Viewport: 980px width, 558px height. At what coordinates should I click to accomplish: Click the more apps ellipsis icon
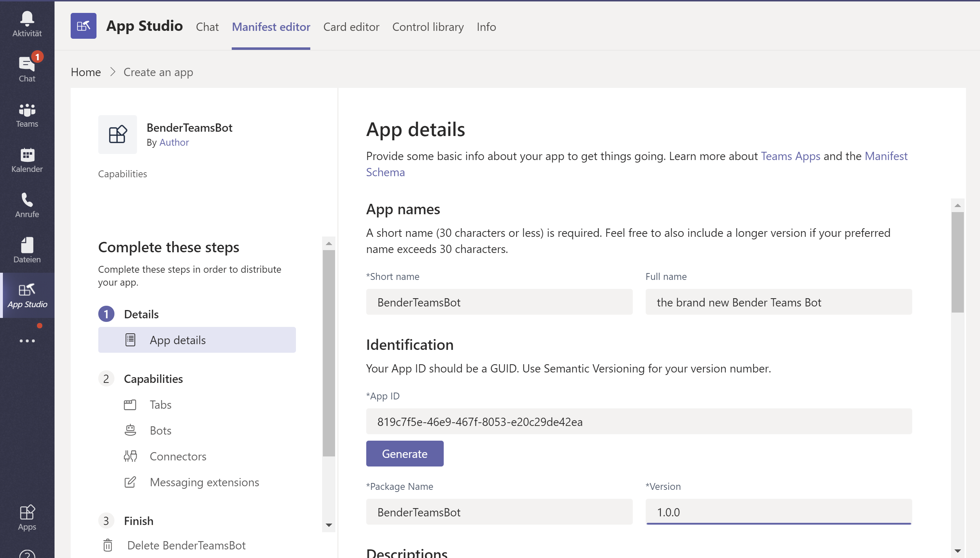27,341
